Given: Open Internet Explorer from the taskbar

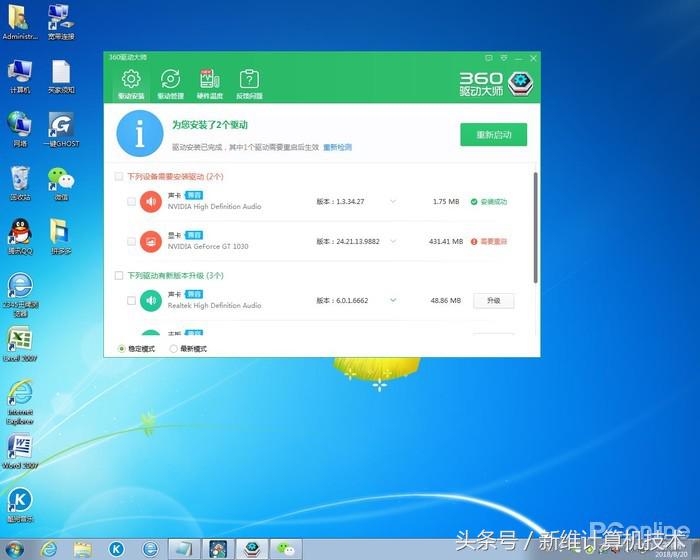Looking at the screenshot, I should (x=48, y=549).
